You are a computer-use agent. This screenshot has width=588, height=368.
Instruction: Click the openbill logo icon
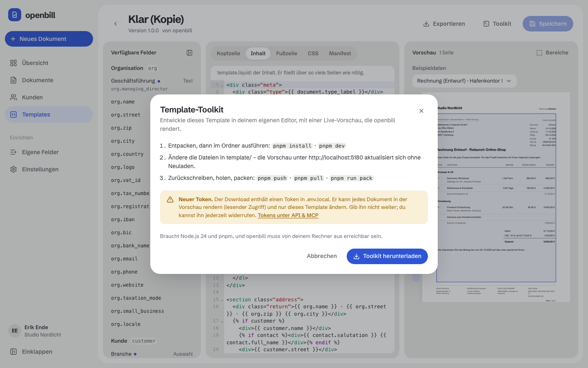pos(15,15)
